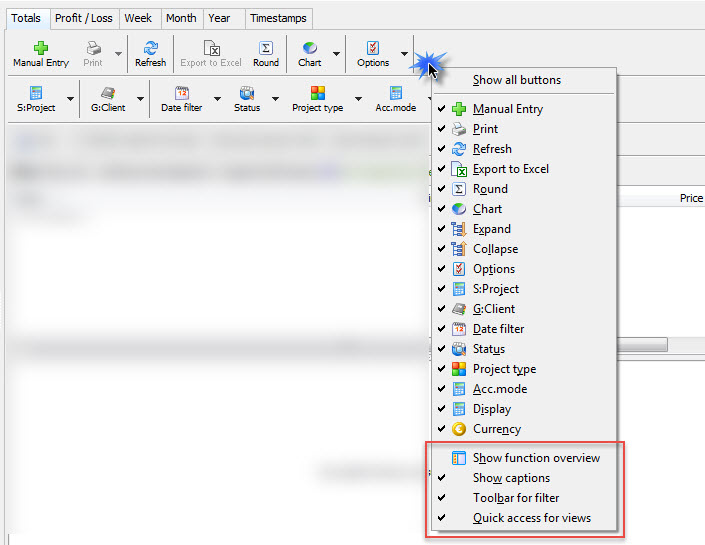Uncheck Show captions in the menu

[x=511, y=478]
